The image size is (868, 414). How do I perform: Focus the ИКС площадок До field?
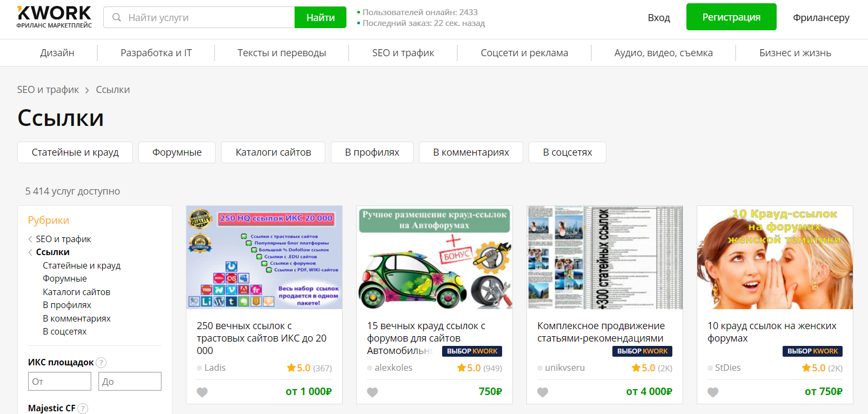(x=130, y=382)
